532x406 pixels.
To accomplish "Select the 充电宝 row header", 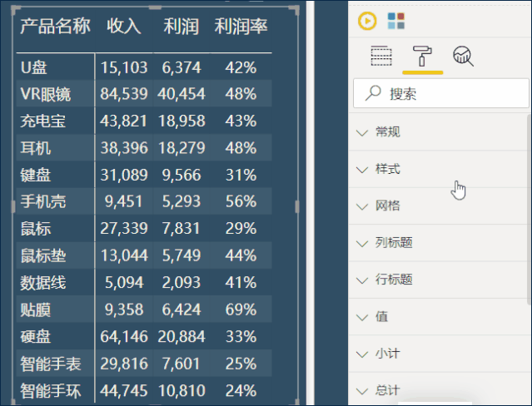I will (x=42, y=121).
